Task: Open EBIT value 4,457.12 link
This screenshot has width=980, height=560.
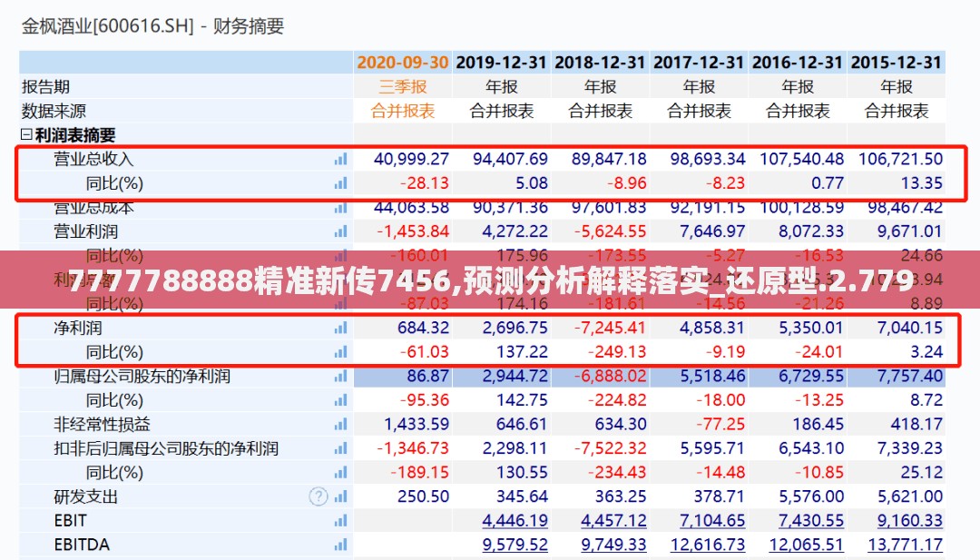Action: tap(613, 521)
